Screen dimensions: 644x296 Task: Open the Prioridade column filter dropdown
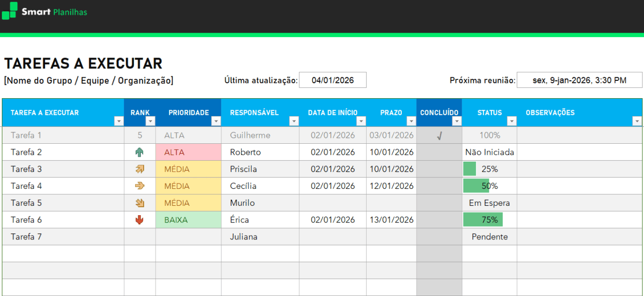[216, 121]
